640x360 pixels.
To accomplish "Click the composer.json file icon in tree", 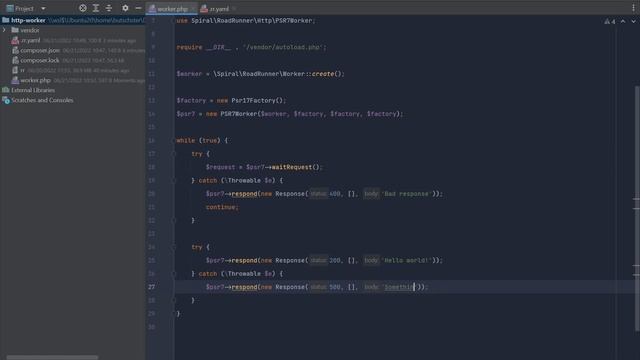I will point(15,50).
